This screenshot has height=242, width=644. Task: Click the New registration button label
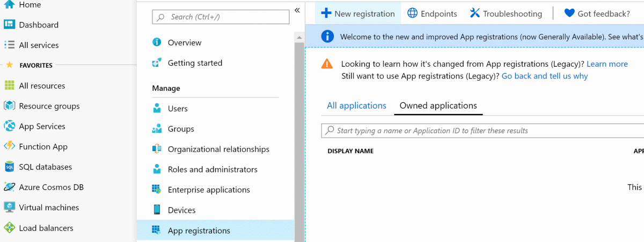pyautogui.click(x=364, y=14)
